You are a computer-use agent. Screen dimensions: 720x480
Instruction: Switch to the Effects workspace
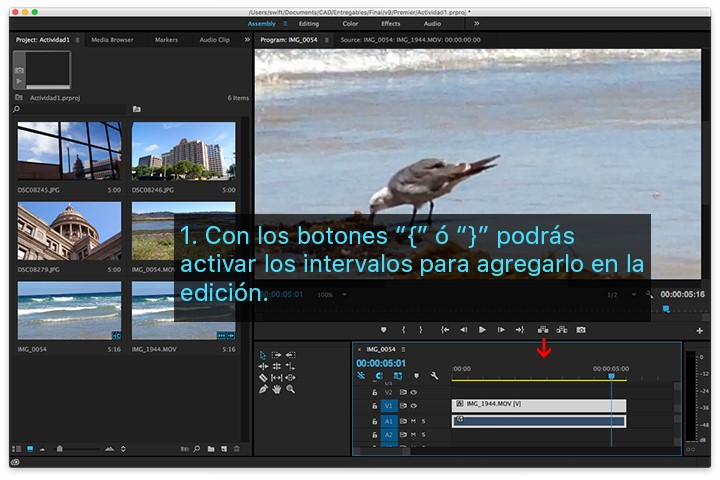coord(390,23)
